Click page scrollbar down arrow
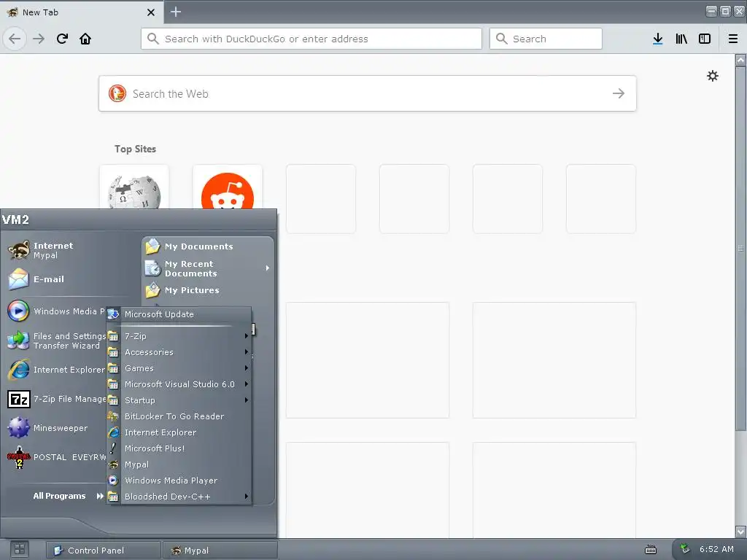 pos(740,531)
